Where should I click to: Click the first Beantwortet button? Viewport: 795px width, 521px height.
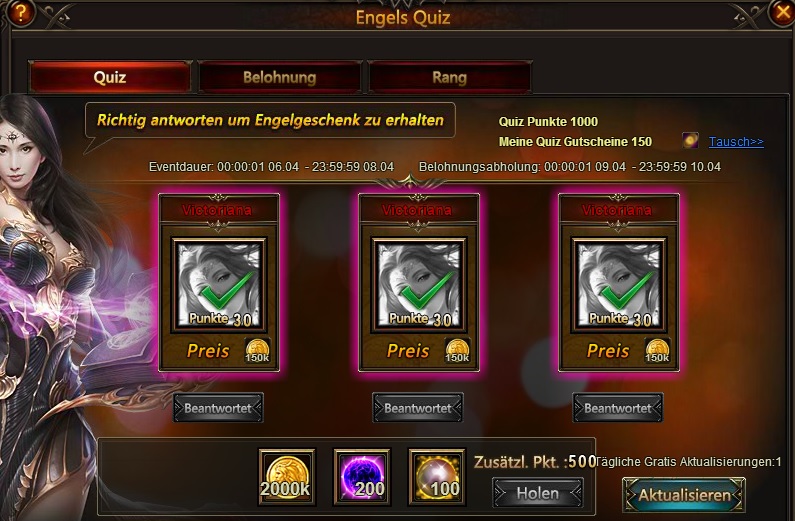[218, 408]
